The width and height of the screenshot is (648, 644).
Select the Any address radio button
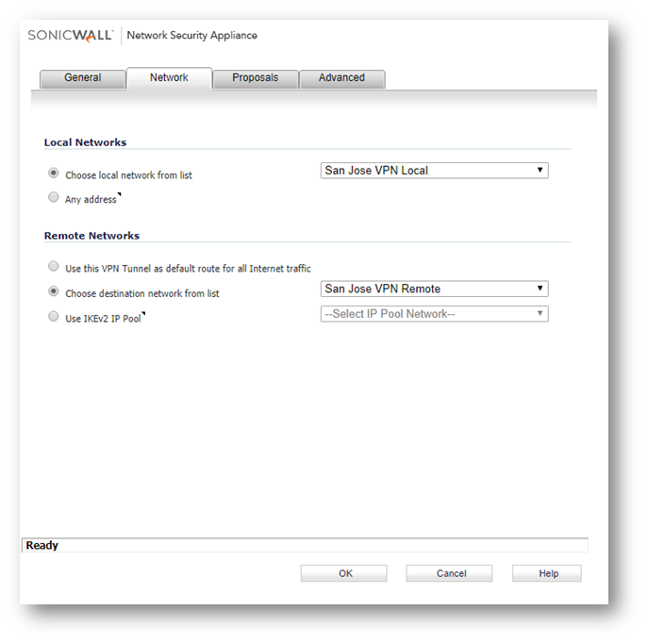(x=54, y=198)
